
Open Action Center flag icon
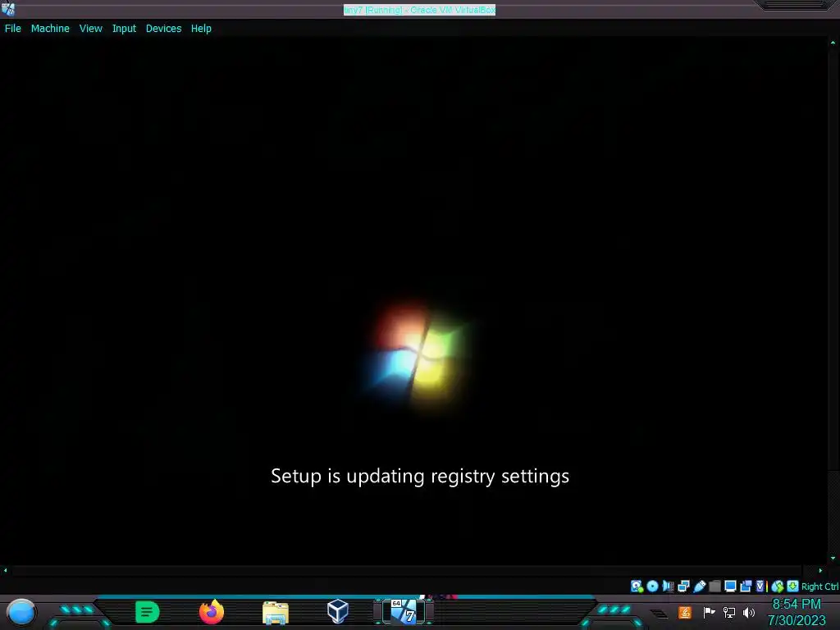(709, 612)
